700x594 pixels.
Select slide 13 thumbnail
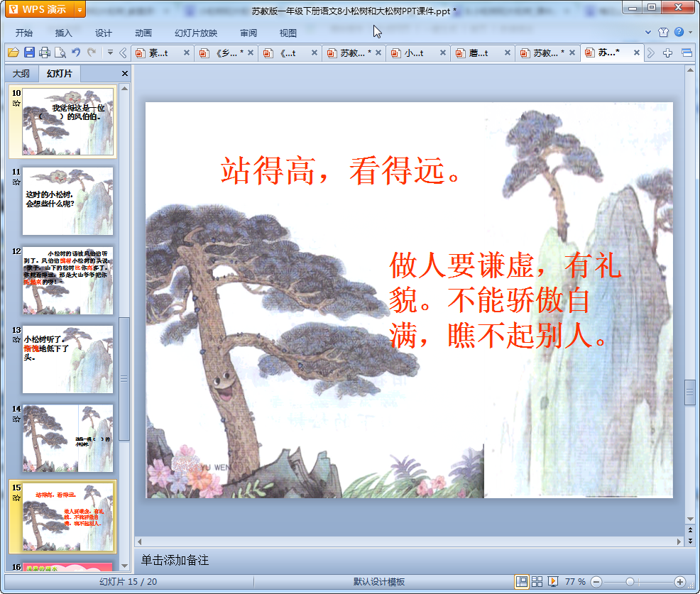point(68,359)
